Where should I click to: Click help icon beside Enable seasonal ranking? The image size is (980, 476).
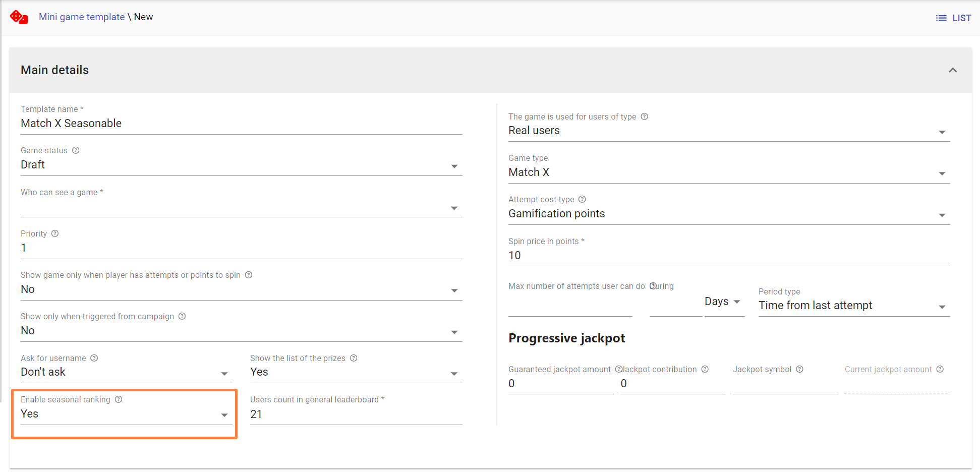click(119, 399)
